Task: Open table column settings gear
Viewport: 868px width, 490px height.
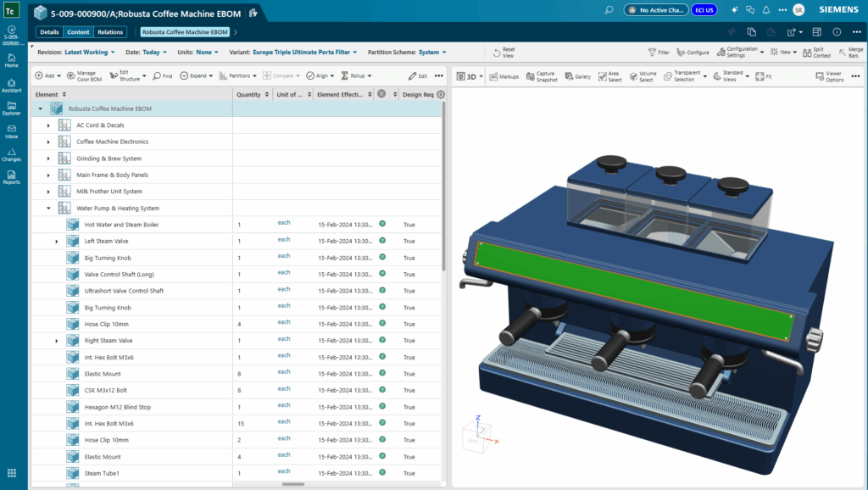Action: pos(440,95)
